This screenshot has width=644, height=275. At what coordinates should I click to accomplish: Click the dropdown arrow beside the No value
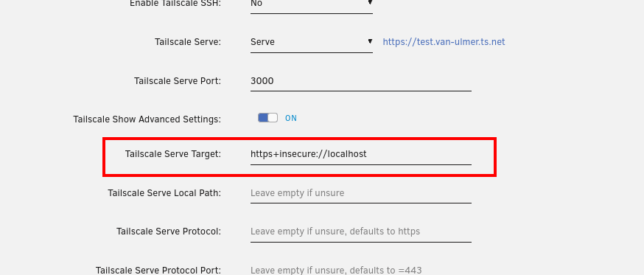[x=370, y=2]
